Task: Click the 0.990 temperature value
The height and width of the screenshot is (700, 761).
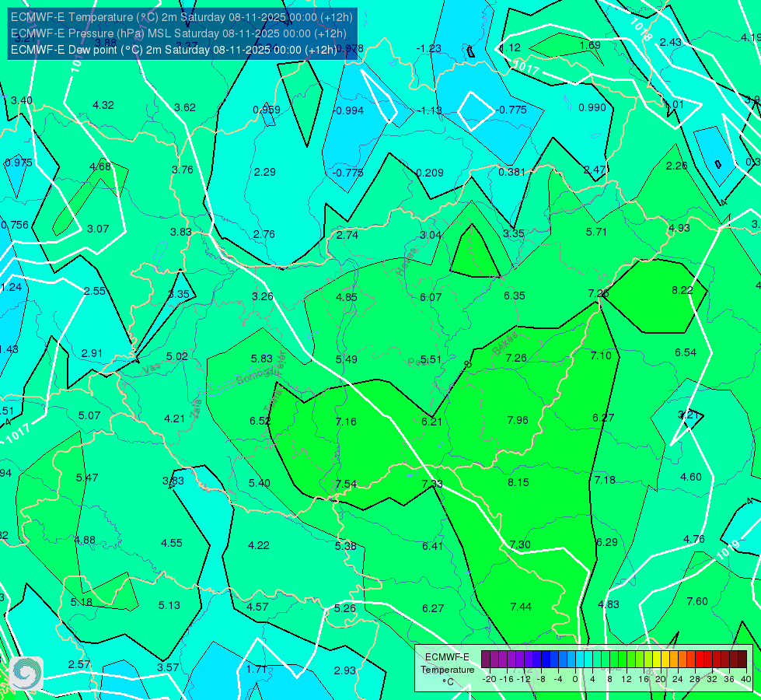Action: (x=592, y=107)
